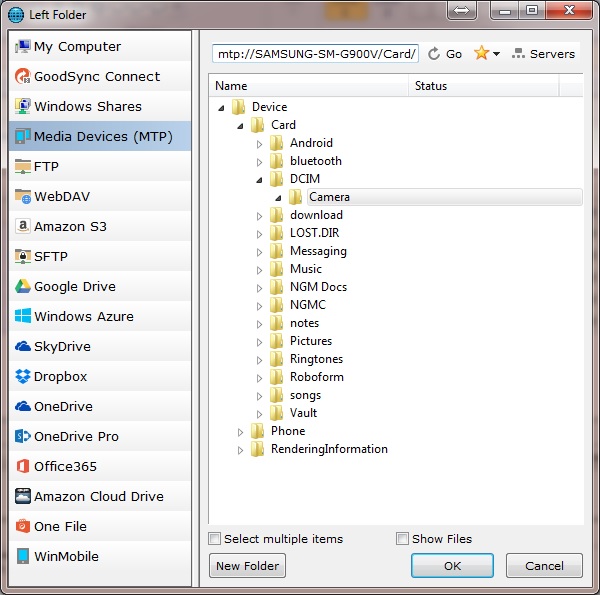Click the OneDrive cloud icon
Viewport: 600px width, 595px height.
point(23,406)
